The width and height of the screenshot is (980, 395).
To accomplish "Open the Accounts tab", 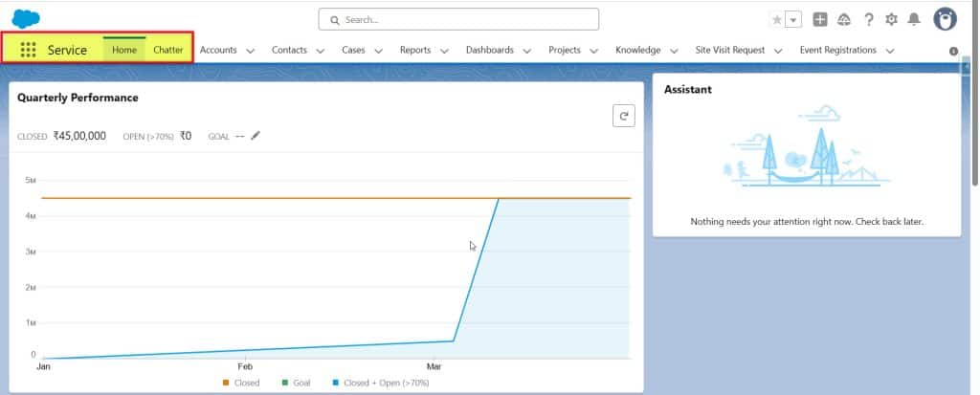I will click(218, 50).
